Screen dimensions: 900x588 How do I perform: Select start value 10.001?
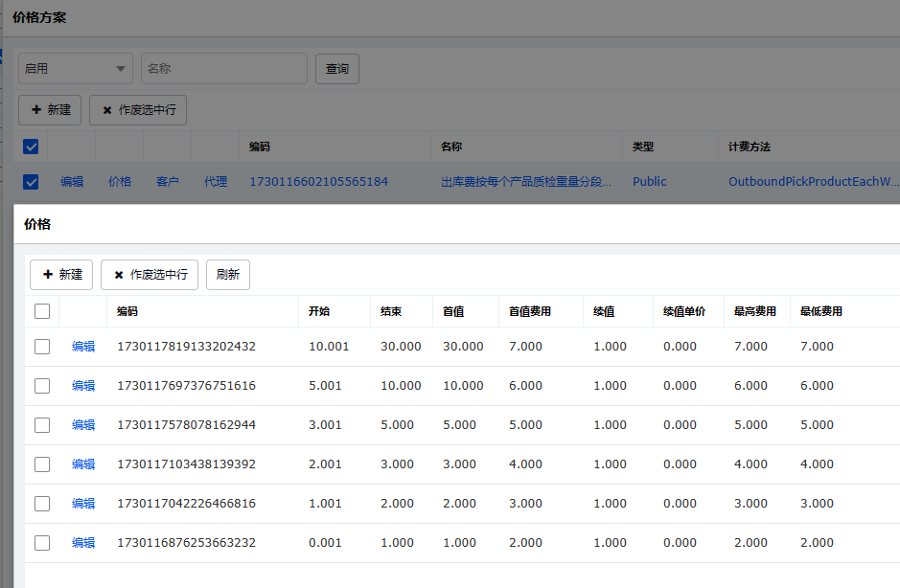[x=329, y=347]
